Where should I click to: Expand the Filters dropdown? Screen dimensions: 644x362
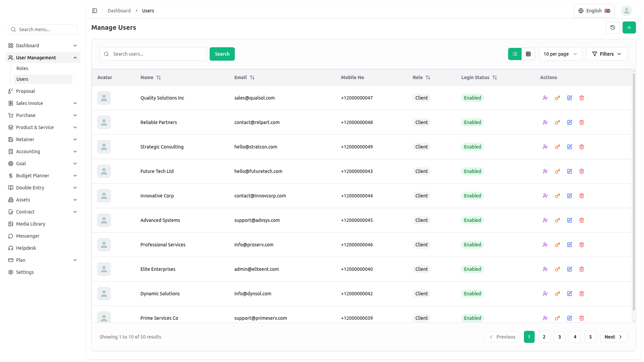tap(606, 54)
